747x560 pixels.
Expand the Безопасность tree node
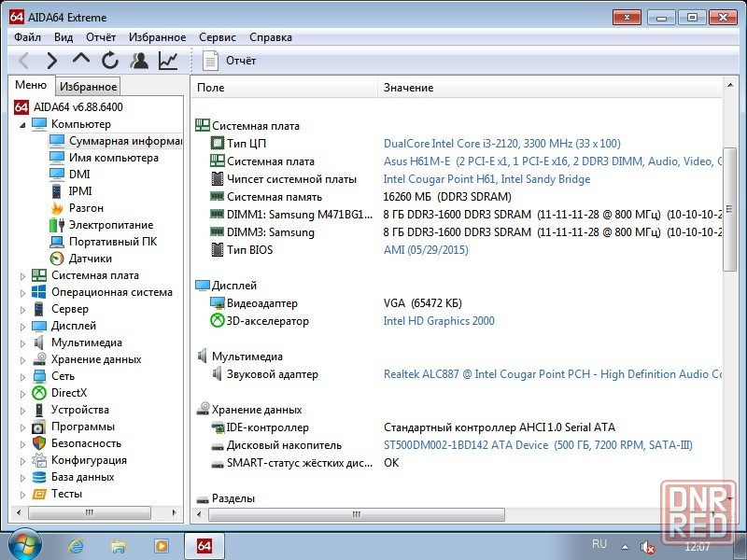[x=22, y=444]
